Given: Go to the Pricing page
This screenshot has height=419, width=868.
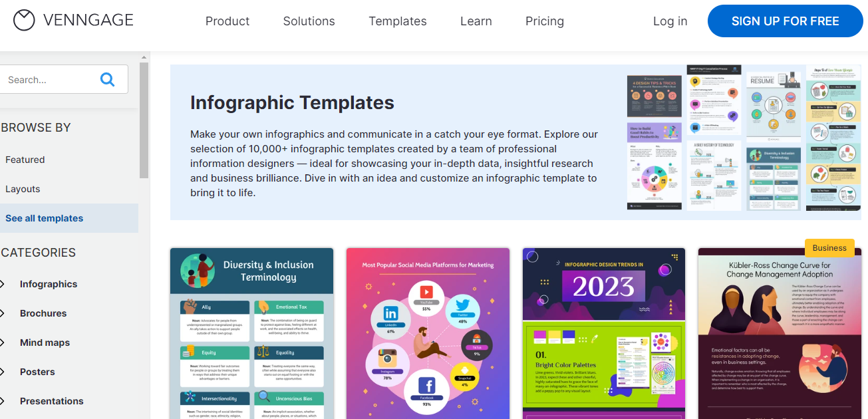Looking at the screenshot, I should [x=545, y=21].
